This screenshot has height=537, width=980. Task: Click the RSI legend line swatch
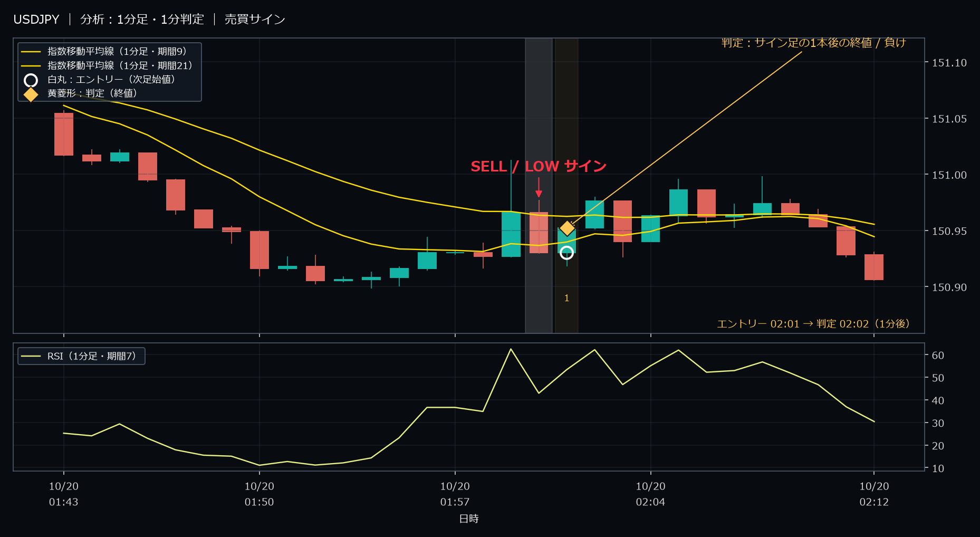(x=31, y=356)
